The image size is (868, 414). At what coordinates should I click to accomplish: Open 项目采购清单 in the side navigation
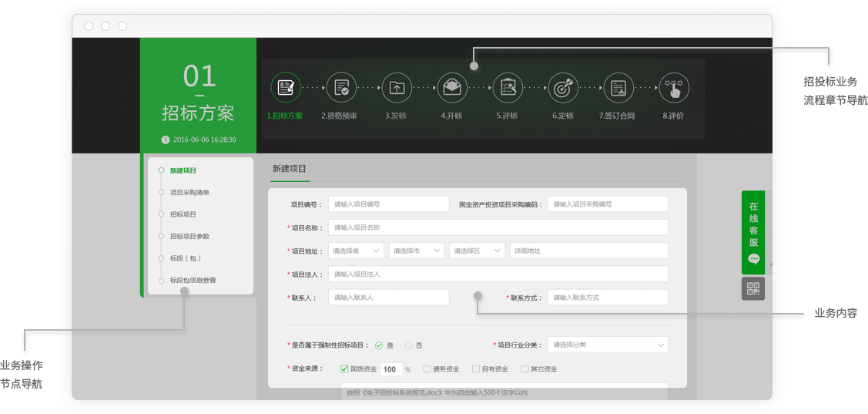pyautogui.click(x=189, y=193)
